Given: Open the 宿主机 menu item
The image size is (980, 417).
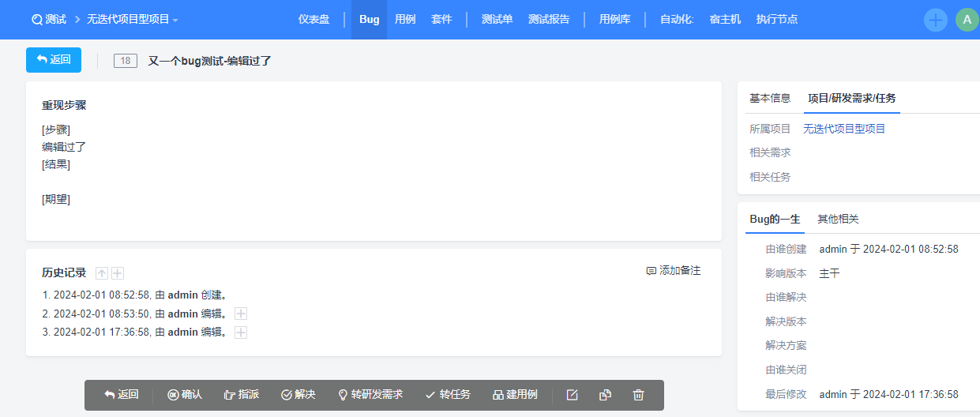Looking at the screenshot, I should (x=725, y=19).
